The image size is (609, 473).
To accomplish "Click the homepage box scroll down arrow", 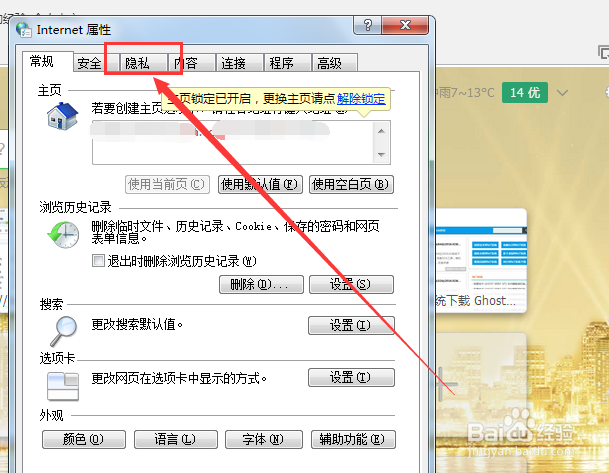I will (x=381, y=155).
